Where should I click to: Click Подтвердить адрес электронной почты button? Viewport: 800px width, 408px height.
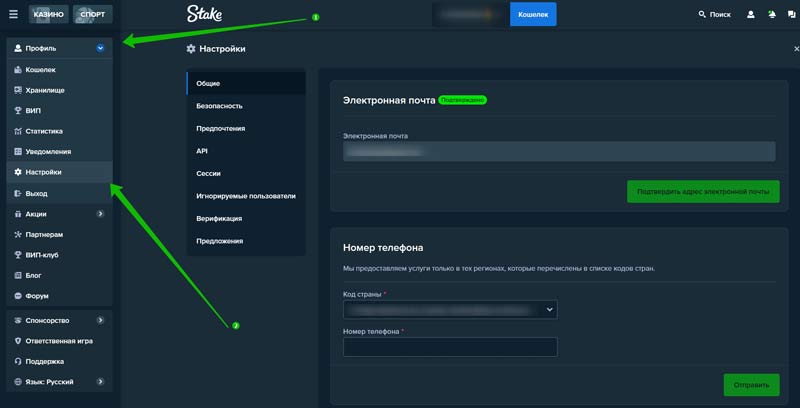[x=703, y=191]
